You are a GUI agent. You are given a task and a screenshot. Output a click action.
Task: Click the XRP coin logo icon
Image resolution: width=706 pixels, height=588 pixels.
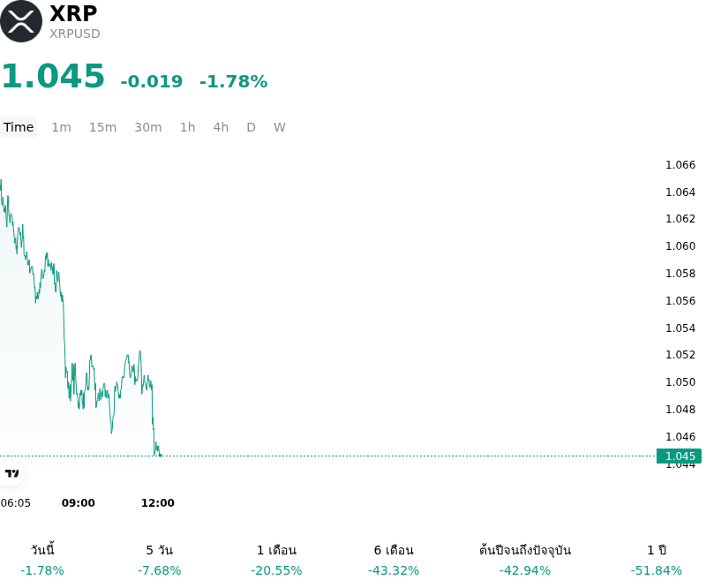coord(20,21)
